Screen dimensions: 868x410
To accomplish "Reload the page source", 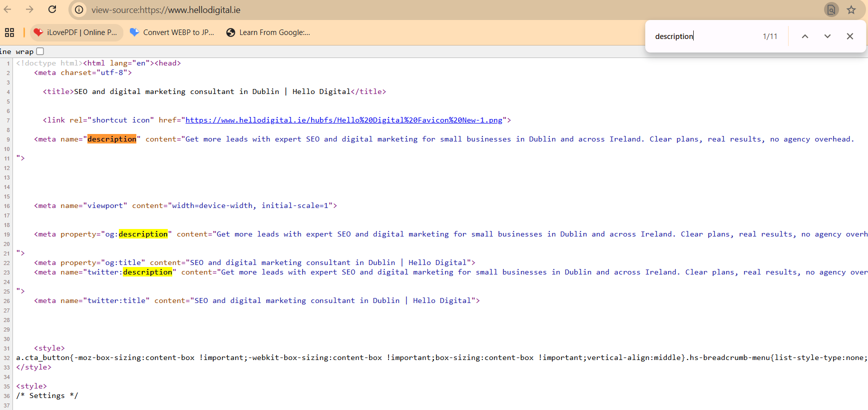I will 52,9.
